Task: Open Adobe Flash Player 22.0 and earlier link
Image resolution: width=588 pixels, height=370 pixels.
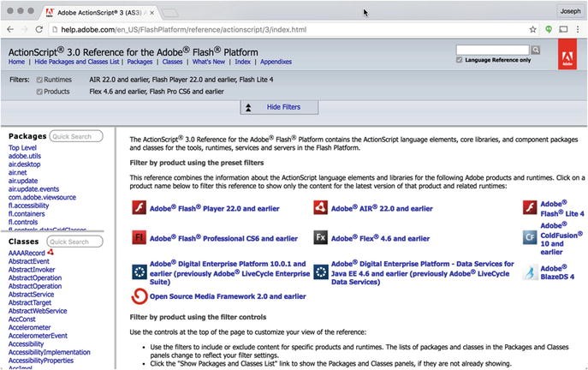Action: click(215, 208)
